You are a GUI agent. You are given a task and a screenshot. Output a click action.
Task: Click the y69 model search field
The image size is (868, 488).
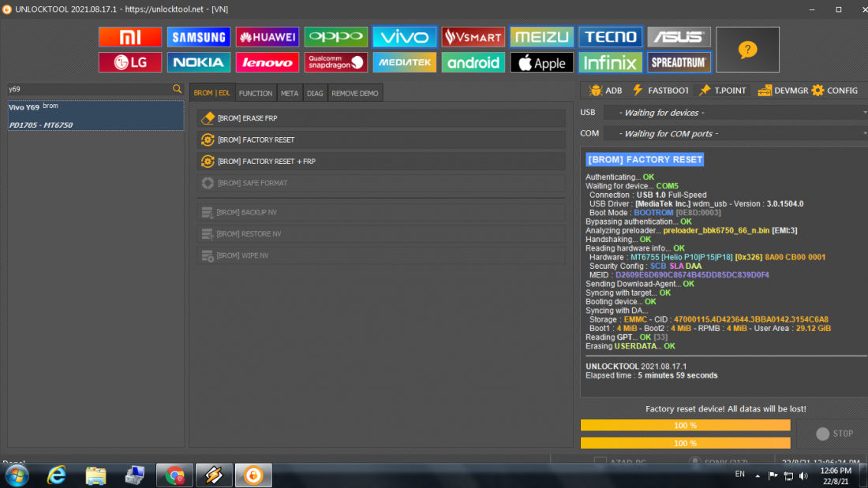point(88,89)
